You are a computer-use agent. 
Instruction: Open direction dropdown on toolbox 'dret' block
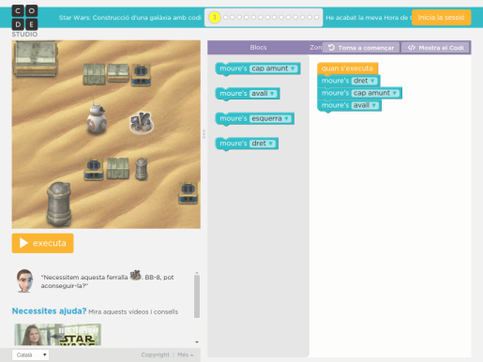271,143
